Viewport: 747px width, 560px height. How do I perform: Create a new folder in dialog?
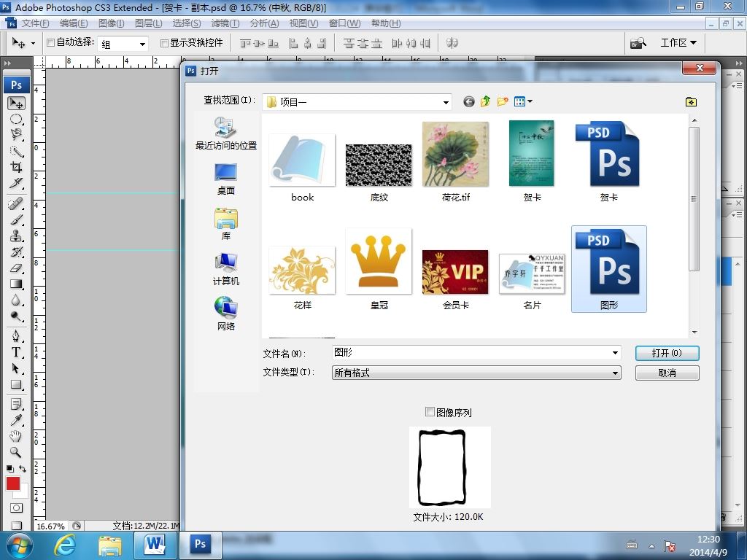pyautogui.click(x=503, y=101)
